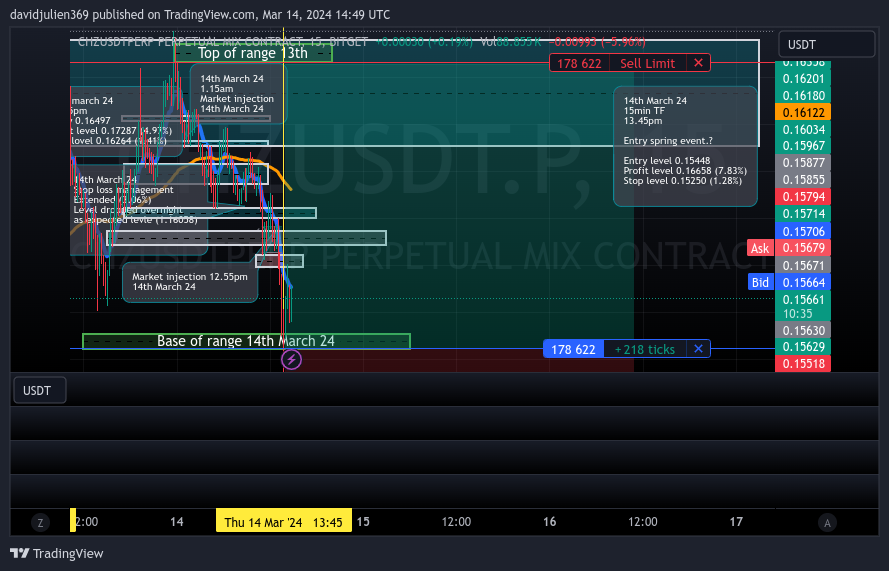The height and width of the screenshot is (571, 889).
Task: Select the Market injection 12.55pm note
Action: tap(190, 282)
